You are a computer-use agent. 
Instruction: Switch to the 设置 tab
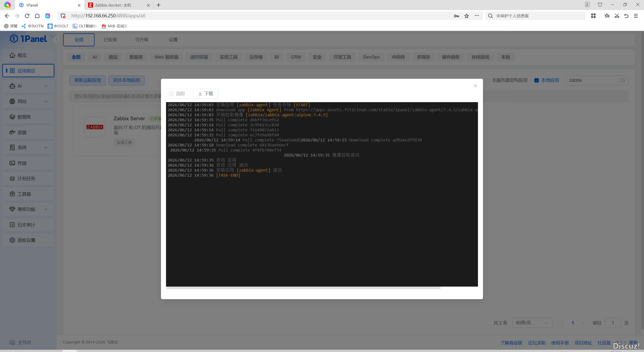[173, 40]
